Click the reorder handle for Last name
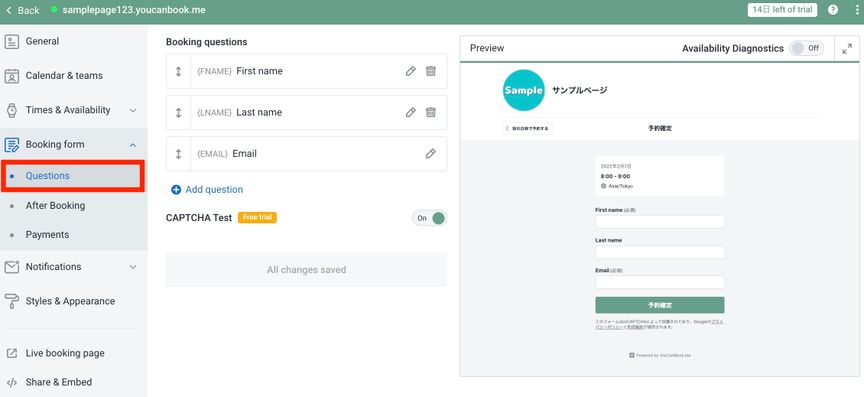The image size is (864, 397). click(x=179, y=112)
